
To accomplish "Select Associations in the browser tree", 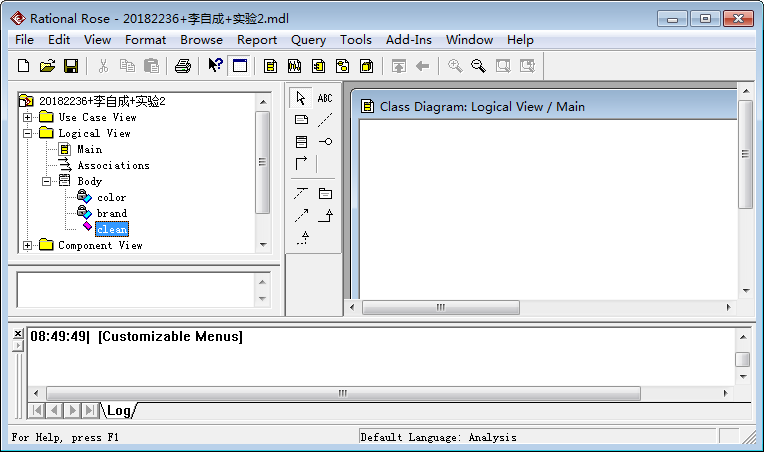I will (114, 166).
